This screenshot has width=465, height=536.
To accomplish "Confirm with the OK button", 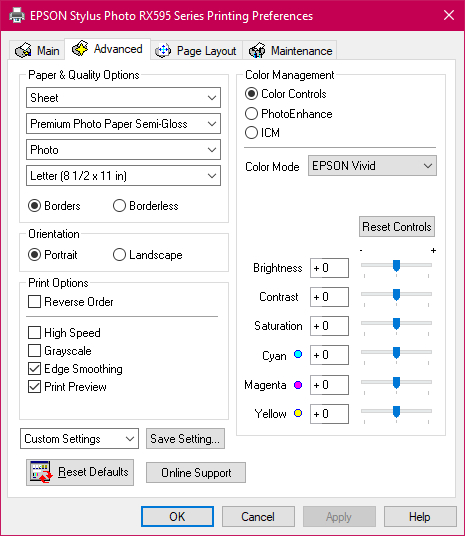I will click(x=177, y=517).
